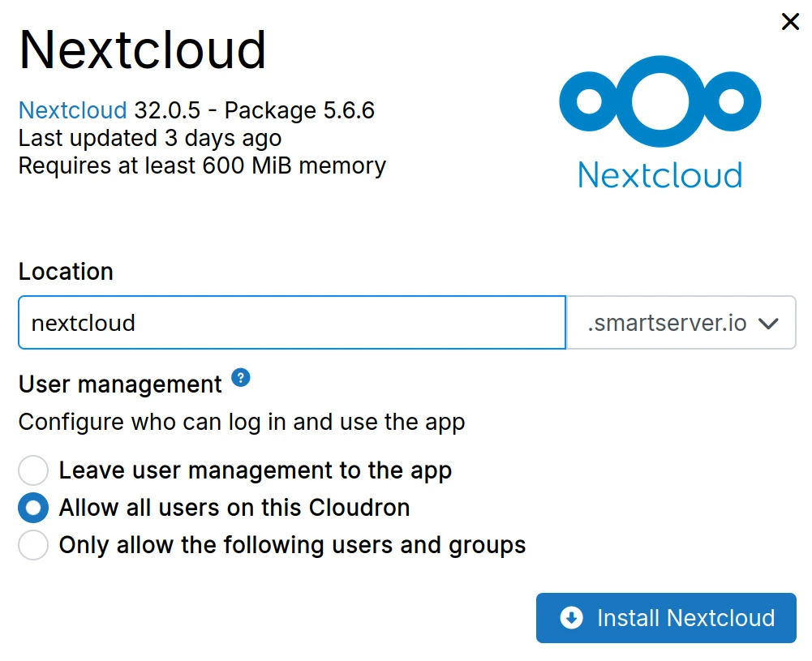
Task: Open the blue Nextcloud website link
Action: [72, 110]
